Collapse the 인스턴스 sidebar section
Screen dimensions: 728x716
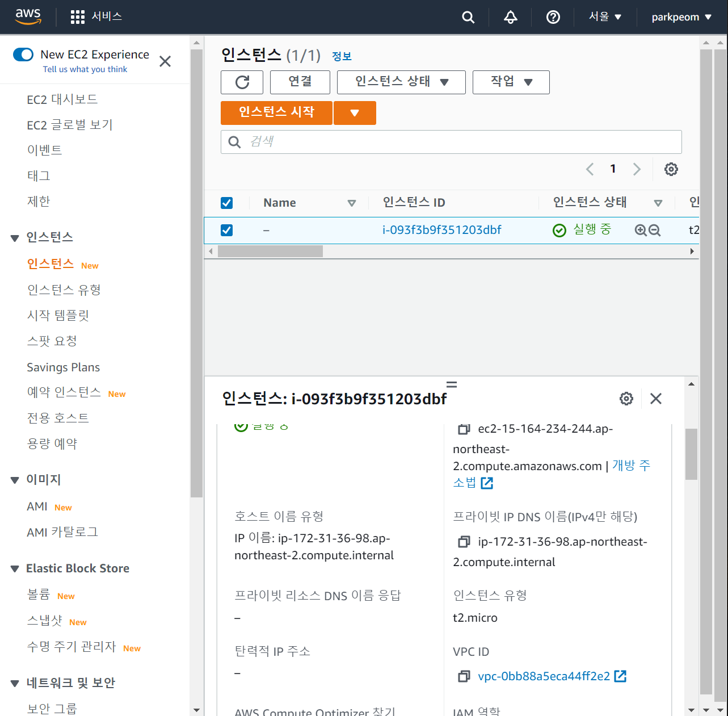click(15, 238)
